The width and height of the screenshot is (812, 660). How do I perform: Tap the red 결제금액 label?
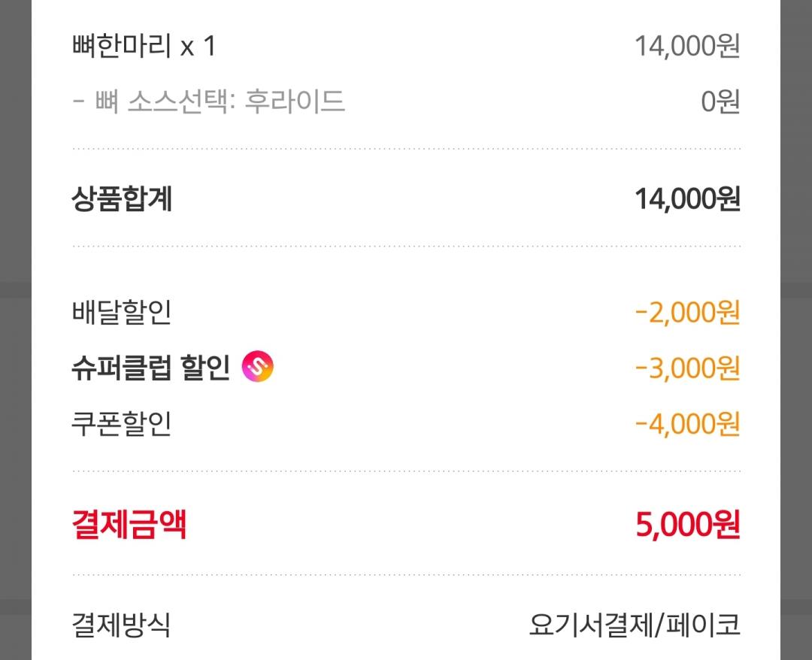pyautogui.click(x=129, y=524)
